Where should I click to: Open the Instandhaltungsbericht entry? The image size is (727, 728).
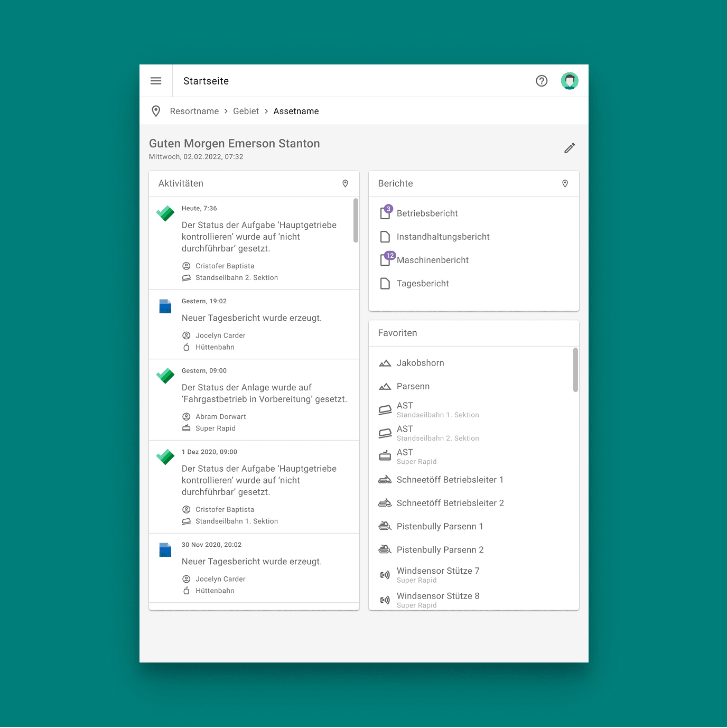(x=443, y=237)
